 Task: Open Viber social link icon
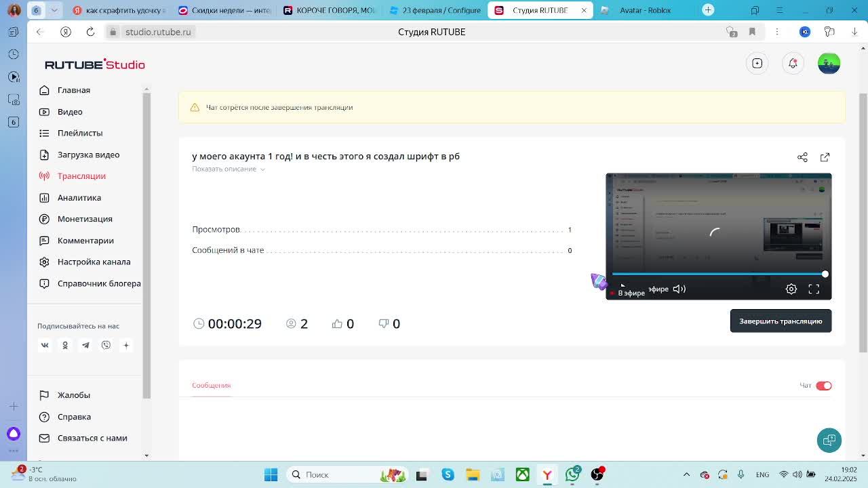click(x=106, y=345)
